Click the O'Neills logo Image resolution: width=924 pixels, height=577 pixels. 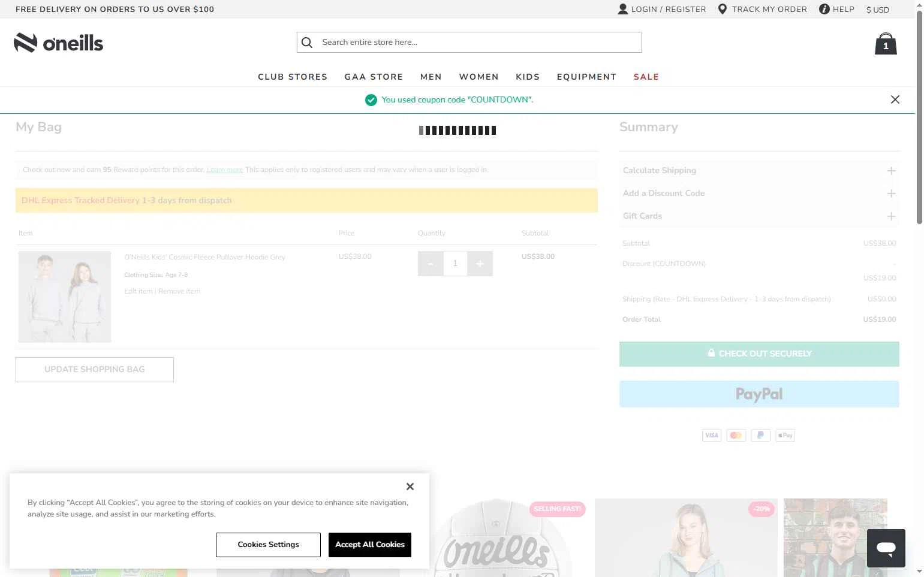[x=59, y=43]
